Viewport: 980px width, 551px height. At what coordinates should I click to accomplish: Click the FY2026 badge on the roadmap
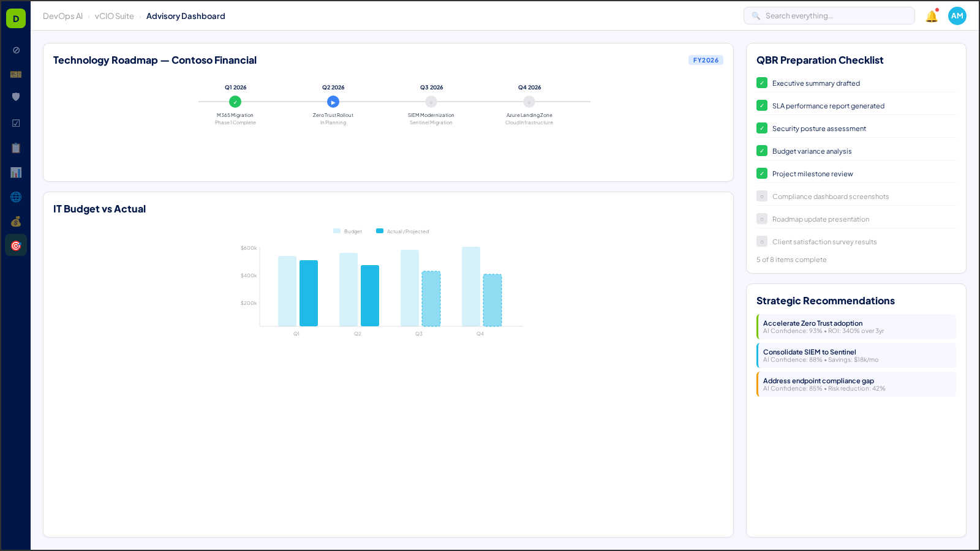(x=706, y=60)
